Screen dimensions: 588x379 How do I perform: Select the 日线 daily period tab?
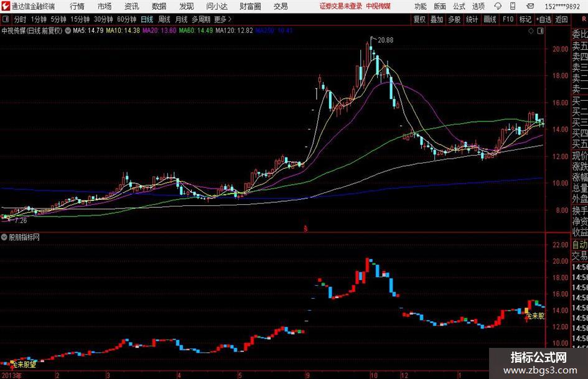[x=147, y=19]
